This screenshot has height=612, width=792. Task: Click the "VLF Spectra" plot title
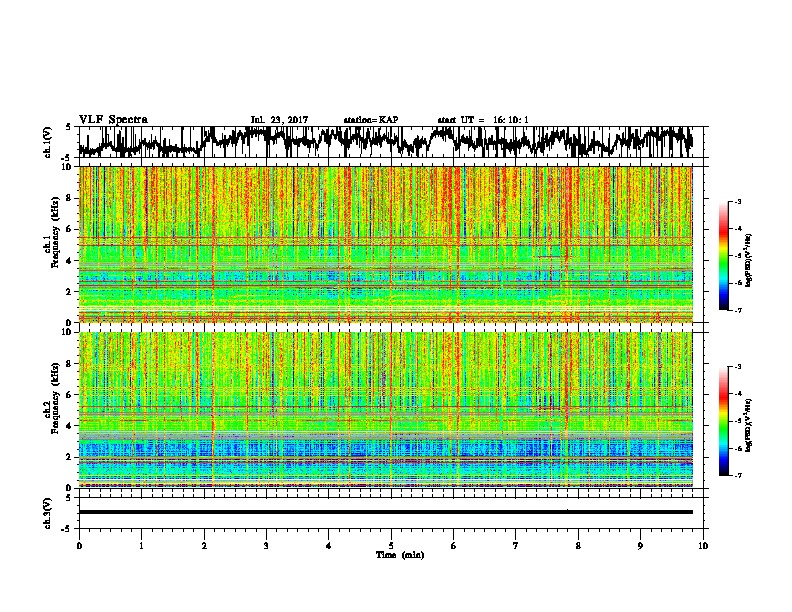tap(113, 120)
